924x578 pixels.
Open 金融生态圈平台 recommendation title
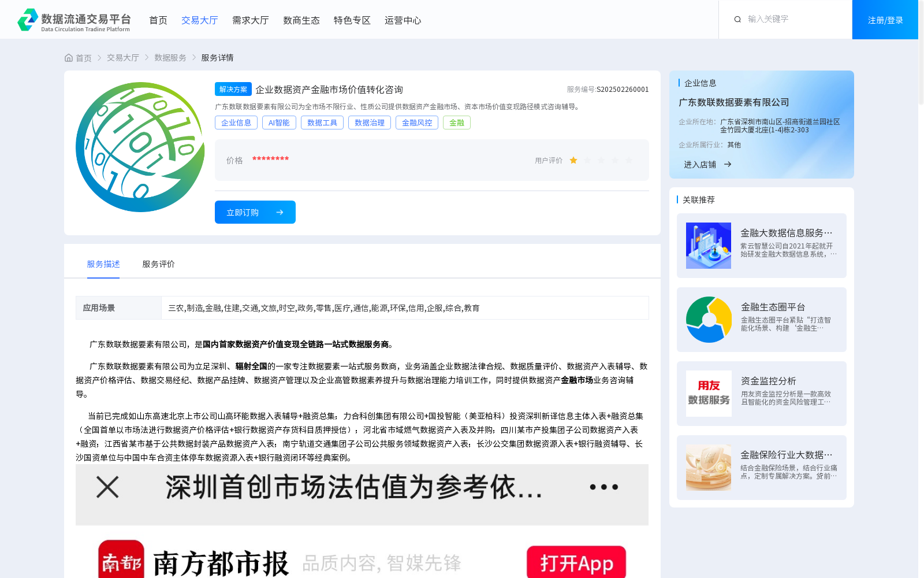(x=773, y=307)
